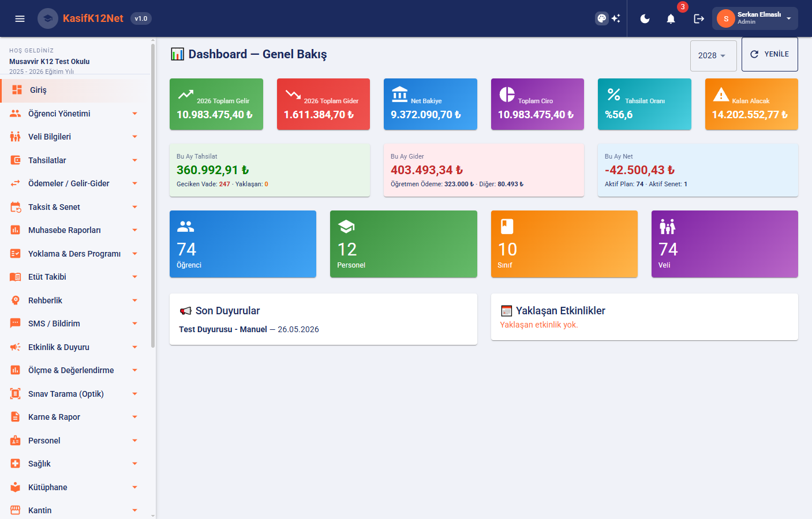812x519 pixels.
Task: Click the Veli Bilgileri family icon
Action: (16, 137)
